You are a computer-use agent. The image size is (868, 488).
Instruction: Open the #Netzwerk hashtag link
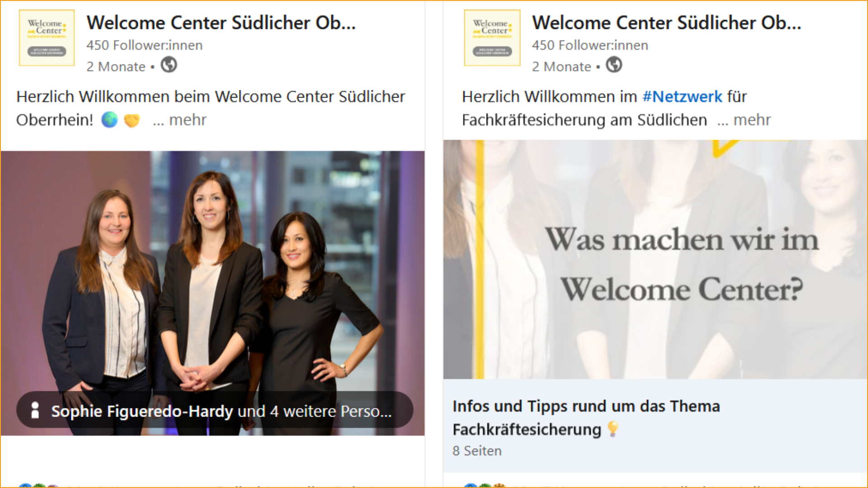(682, 97)
